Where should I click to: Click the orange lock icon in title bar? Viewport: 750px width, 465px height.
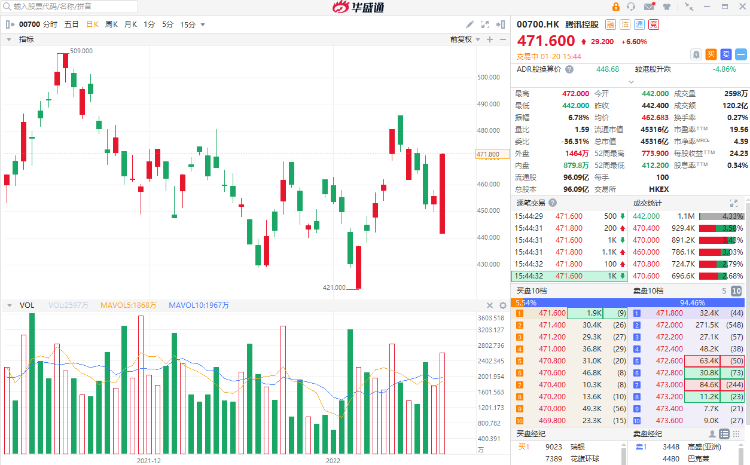pyautogui.click(x=616, y=7)
